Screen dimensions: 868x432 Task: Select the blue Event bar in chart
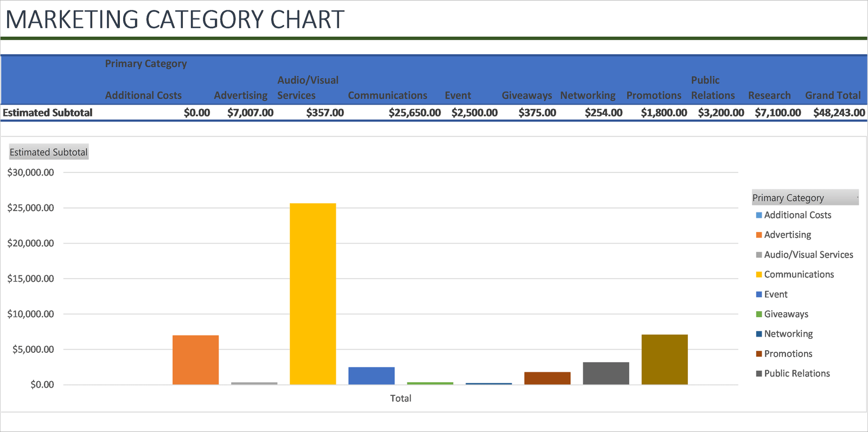pyautogui.click(x=372, y=376)
